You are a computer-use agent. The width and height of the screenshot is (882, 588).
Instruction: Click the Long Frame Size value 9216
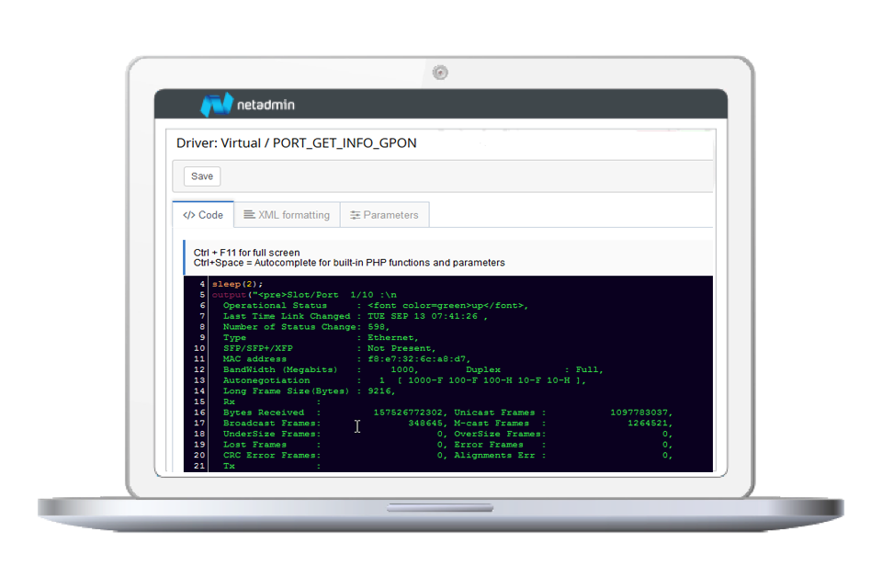(379, 391)
